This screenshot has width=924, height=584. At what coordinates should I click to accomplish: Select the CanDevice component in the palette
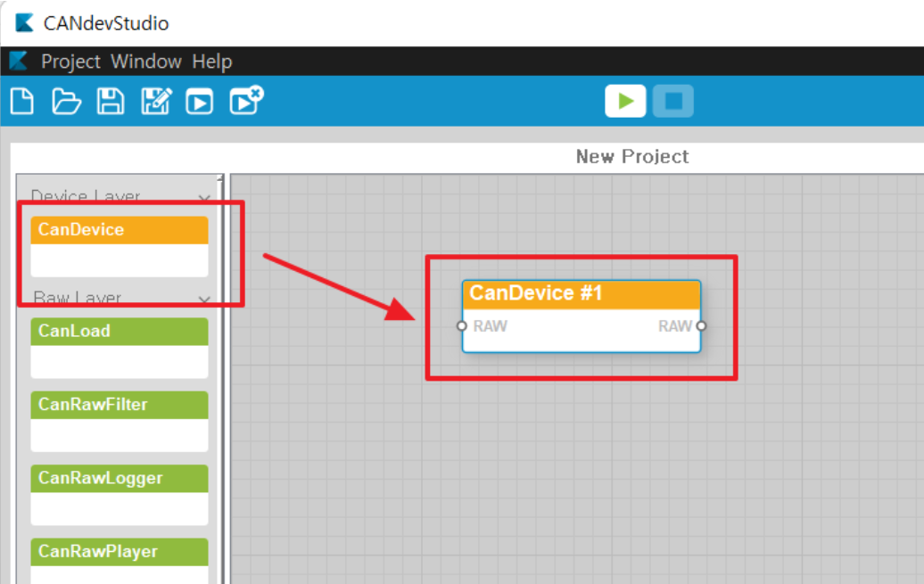coord(120,230)
